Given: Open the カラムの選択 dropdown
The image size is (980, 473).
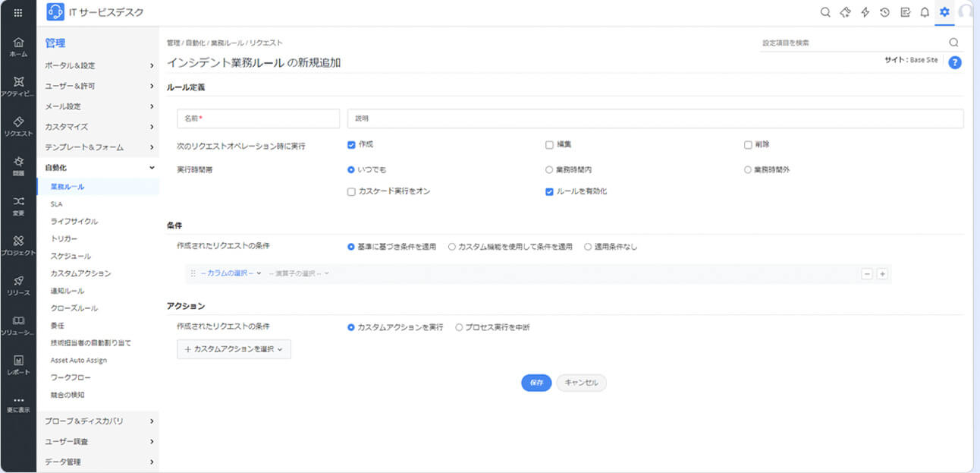Looking at the screenshot, I should pyautogui.click(x=231, y=273).
